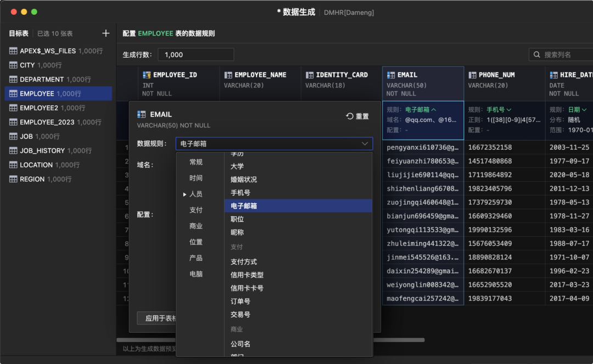Click the LOCATION table icon
This screenshot has width=593, height=364.
pyautogui.click(x=13, y=165)
